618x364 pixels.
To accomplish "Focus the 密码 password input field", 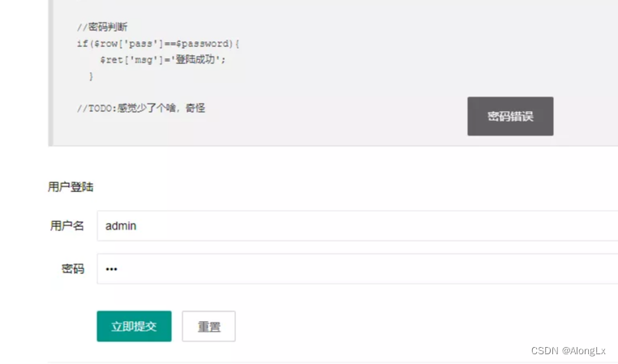I will click(357, 268).
